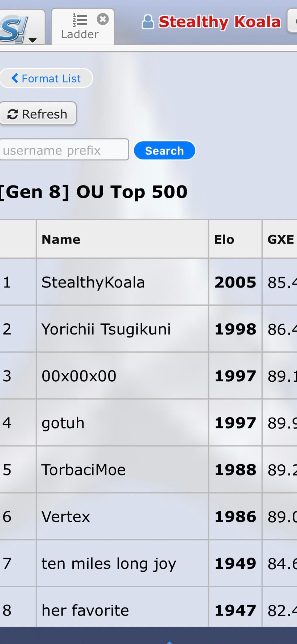Select the 00x00x00 player row
The height and width of the screenshot is (644, 297).
click(79, 376)
